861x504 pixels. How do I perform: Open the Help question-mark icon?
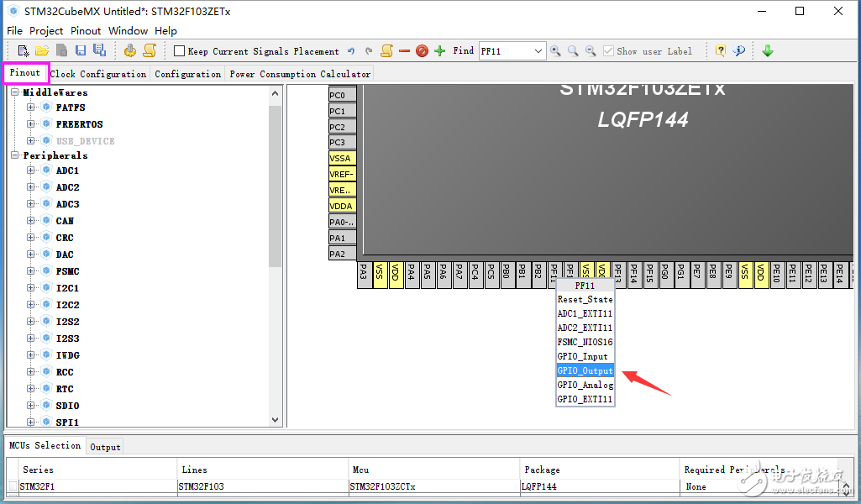(x=721, y=51)
